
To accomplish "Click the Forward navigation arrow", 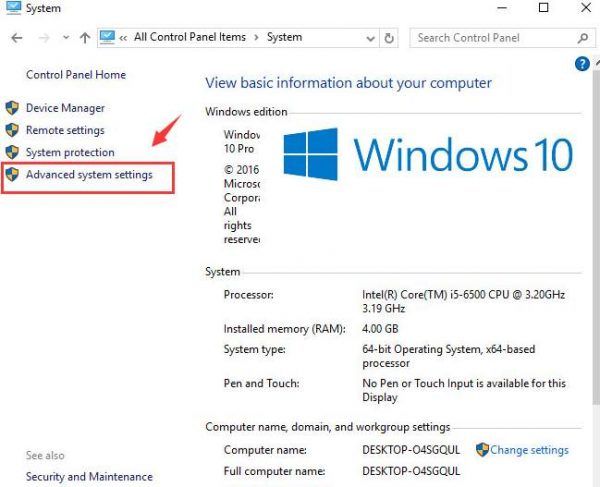I will point(43,38).
